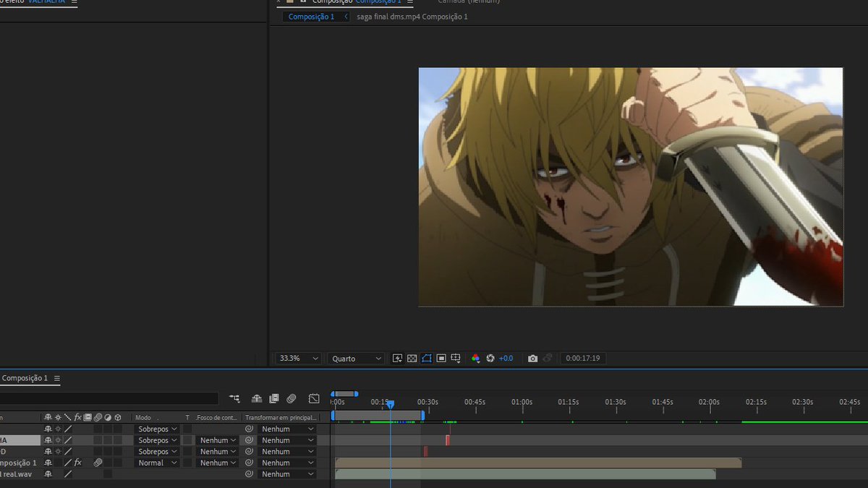Click the Fosco de cont... column header
Screen dimensions: 868x488
(216, 418)
